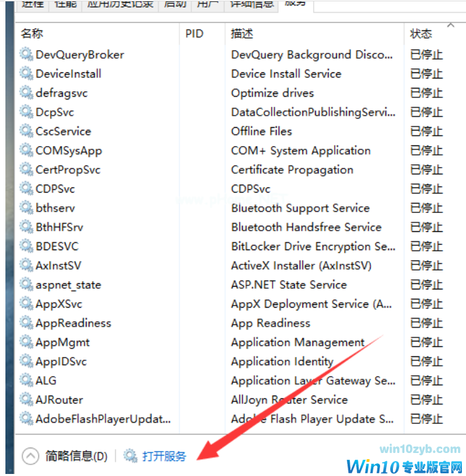
Task: Sort by the 描述 column header
Action: [x=242, y=33]
